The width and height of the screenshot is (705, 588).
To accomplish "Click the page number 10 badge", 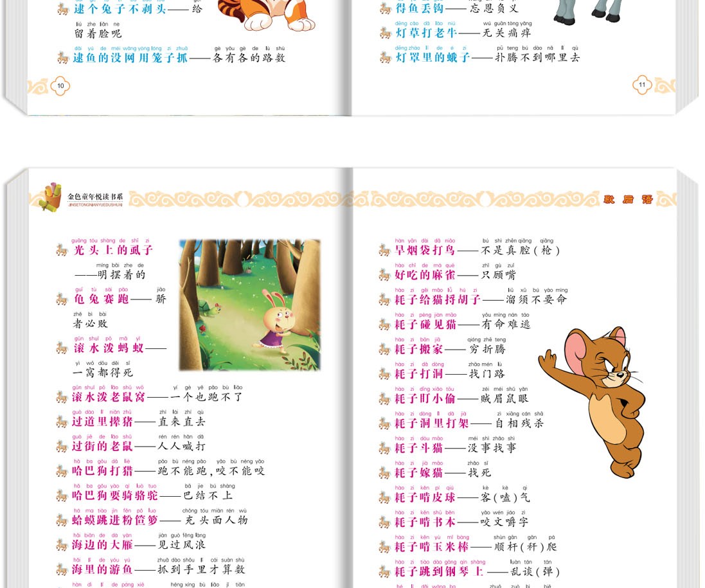I will 60,85.
